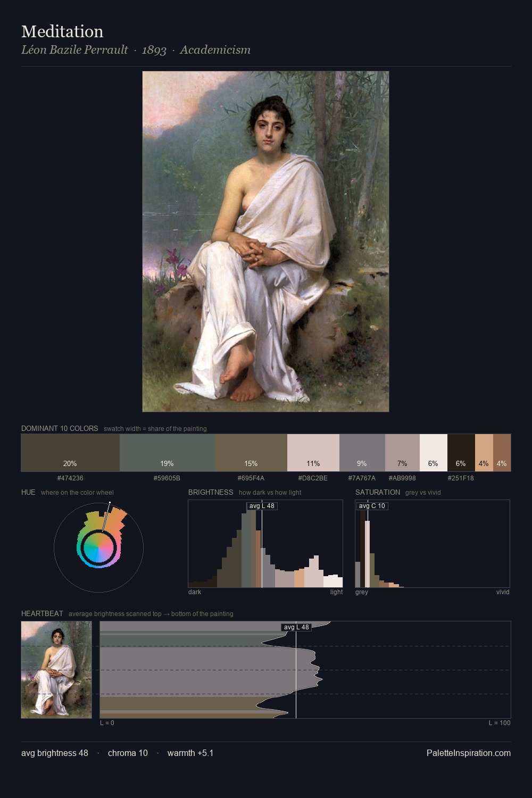Image resolution: width=532 pixels, height=798 pixels.
Task: Click "where on the color wheel" caption
Action: click(77, 493)
